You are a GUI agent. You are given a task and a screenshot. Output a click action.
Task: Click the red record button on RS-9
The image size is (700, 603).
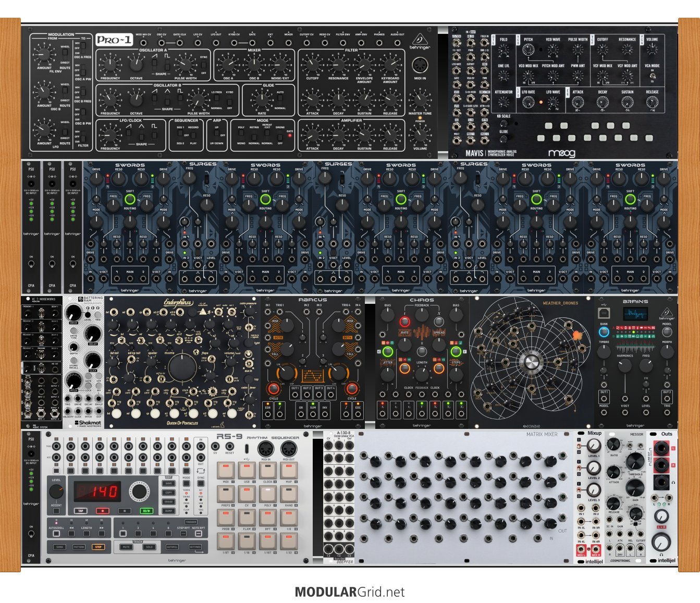click(x=102, y=511)
